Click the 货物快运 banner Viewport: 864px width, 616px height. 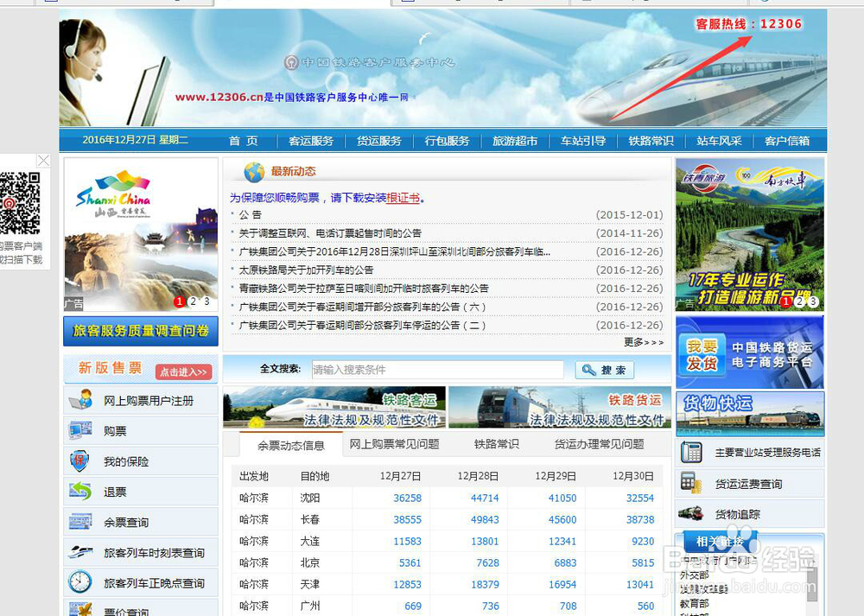[750, 413]
